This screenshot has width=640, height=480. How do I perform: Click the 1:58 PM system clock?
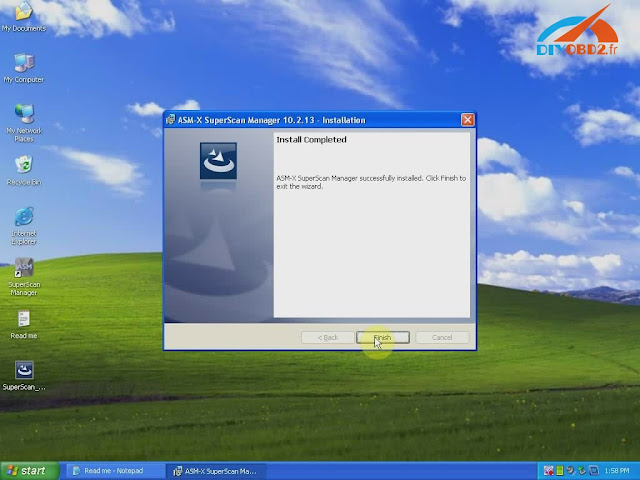[616, 471]
